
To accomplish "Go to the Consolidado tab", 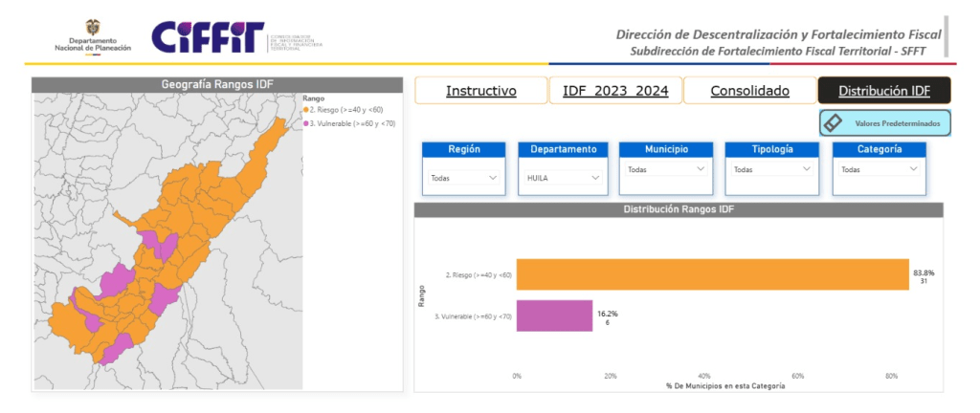I will pos(749,91).
